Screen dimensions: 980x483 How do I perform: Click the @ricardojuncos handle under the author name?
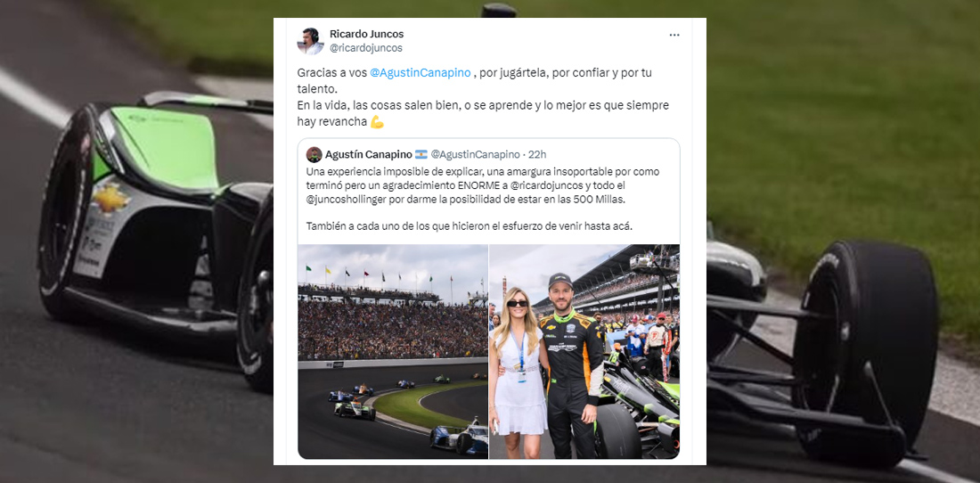tap(365, 48)
